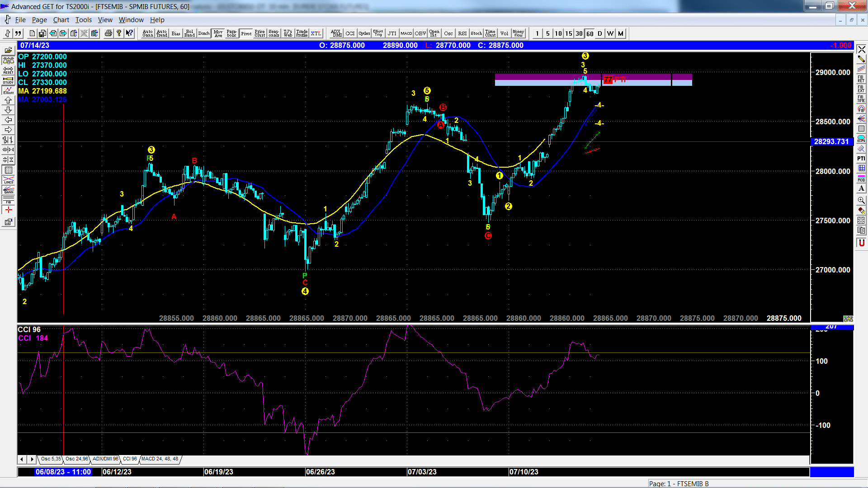Screen dimensions: 868x488
Task: Add the Money Flow indicator
Action: pyautogui.click(x=519, y=33)
